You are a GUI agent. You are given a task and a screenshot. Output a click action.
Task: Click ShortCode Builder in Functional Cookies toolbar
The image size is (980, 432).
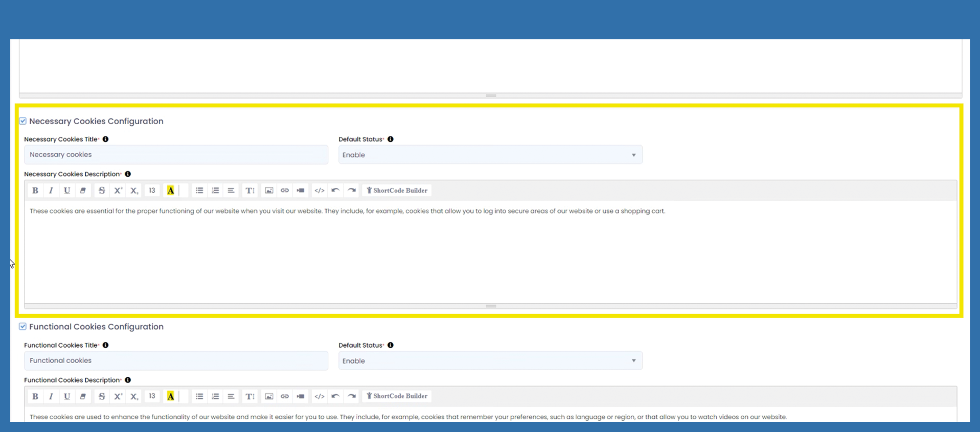click(x=397, y=396)
